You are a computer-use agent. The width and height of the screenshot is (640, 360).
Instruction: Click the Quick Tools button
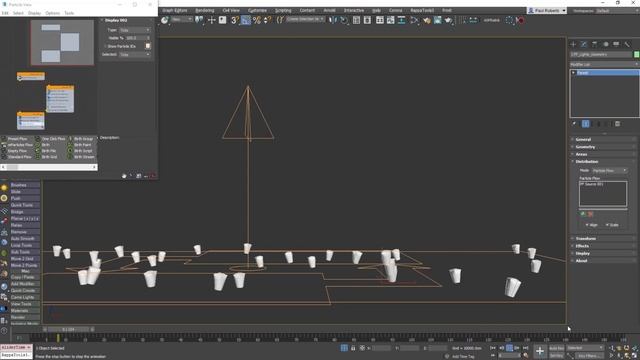25,205
